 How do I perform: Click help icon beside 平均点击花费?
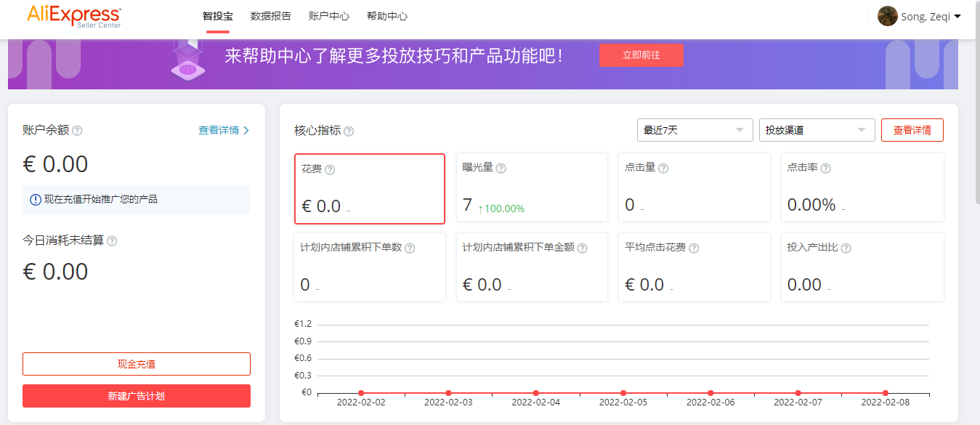coord(694,248)
